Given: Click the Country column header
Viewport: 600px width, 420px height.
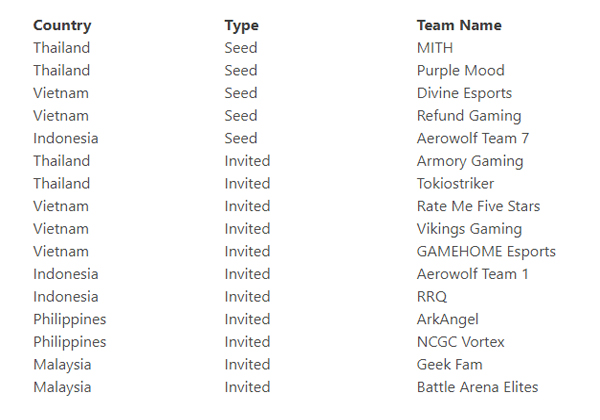Looking at the screenshot, I should (x=62, y=26).
